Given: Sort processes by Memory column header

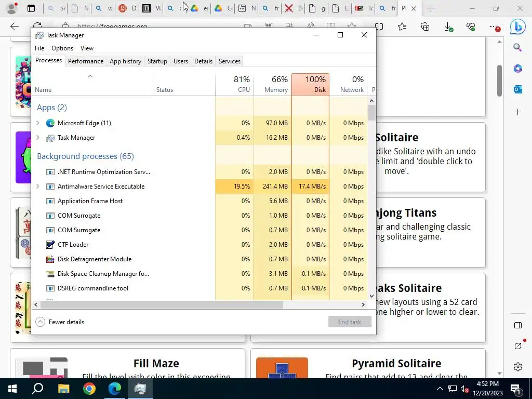Looking at the screenshot, I should pos(272,85).
